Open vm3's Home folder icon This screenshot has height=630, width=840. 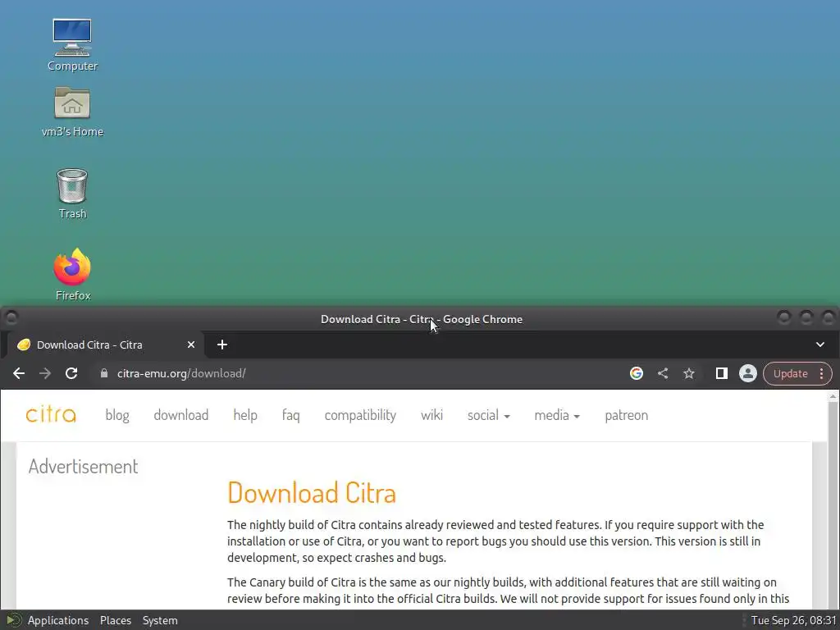72,112
